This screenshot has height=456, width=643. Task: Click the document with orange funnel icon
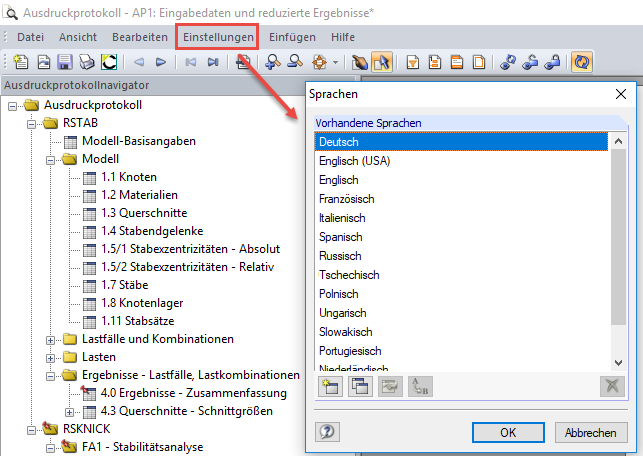(x=413, y=62)
